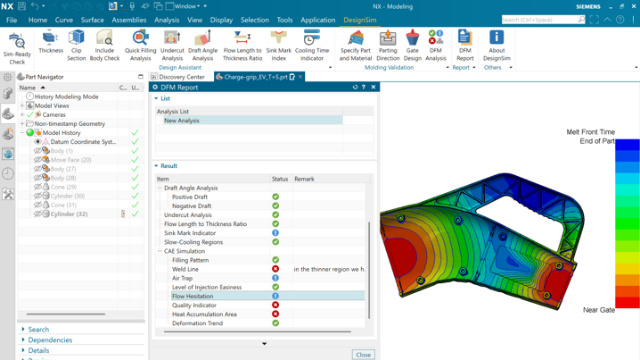Open the Cooling Time Indicator
The height and width of the screenshot is (360, 640).
pos(312,45)
